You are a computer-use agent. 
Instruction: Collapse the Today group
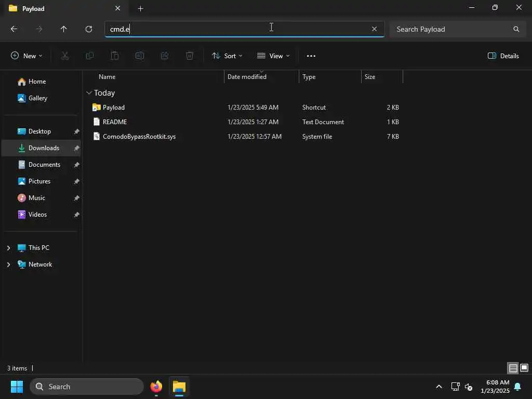(89, 92)
